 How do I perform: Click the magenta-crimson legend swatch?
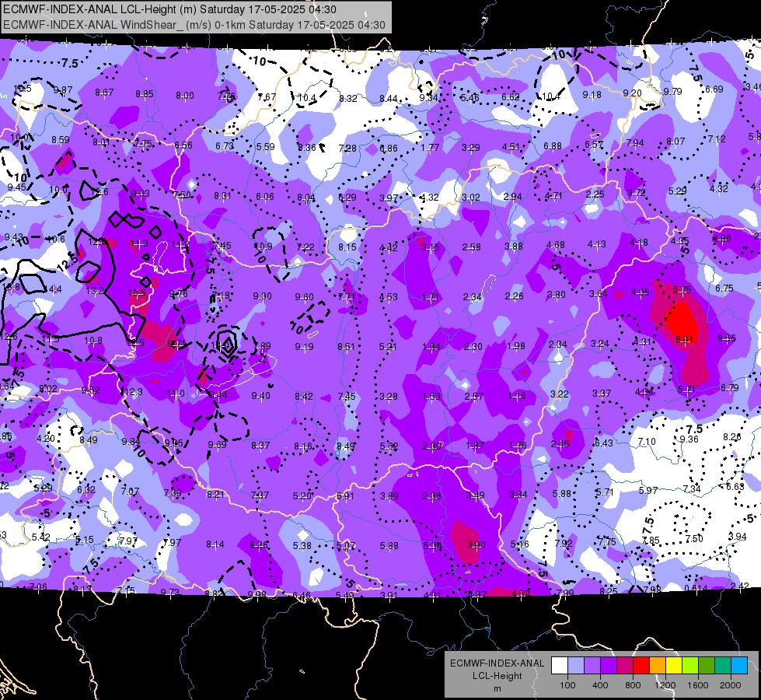[625, 666]
